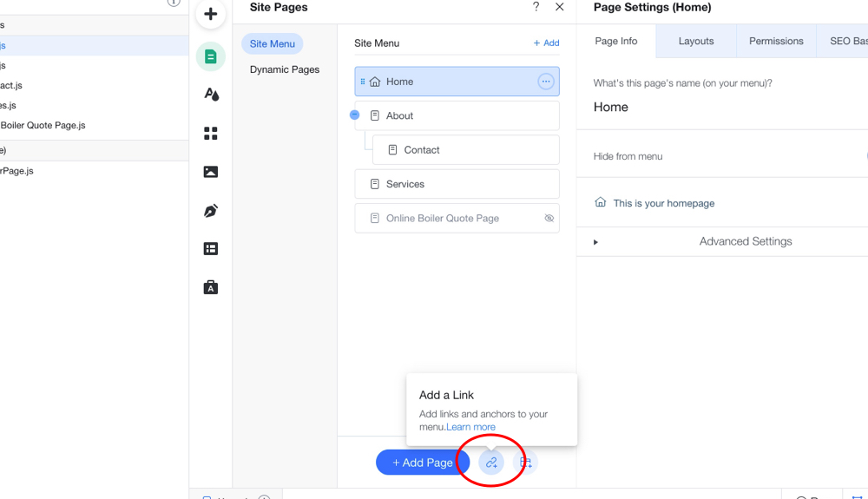The width and height of the screenshot is (868, 499).
Task: Open the Pages menu green icon
Action: 210,56
